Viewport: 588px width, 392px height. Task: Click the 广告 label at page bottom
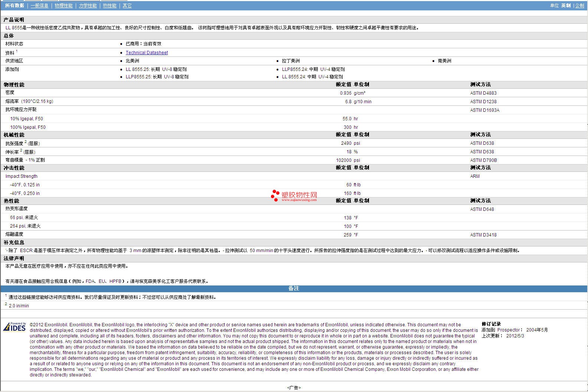click(x=294, y=388)
